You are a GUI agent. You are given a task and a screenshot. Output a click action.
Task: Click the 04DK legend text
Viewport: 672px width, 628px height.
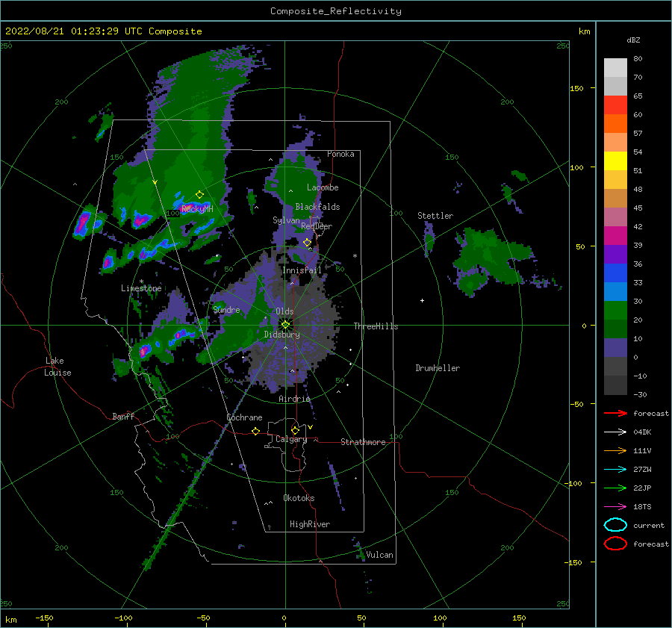(642, 432)
